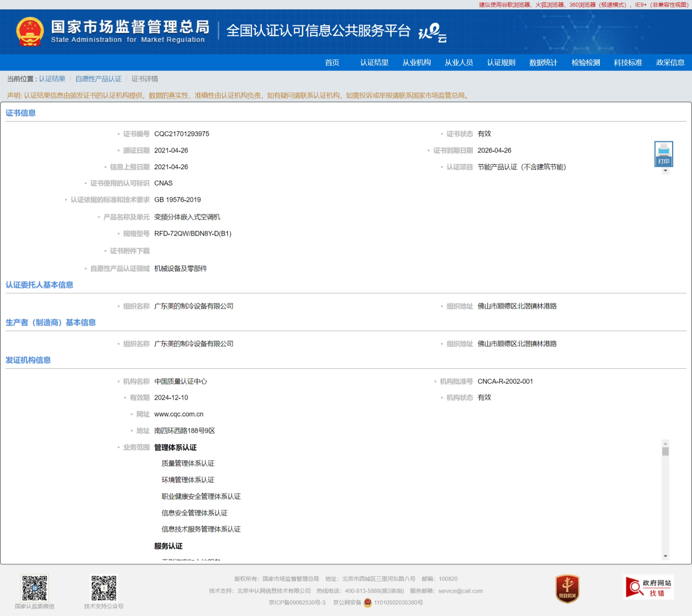Click hotline number 400-813-5888 text

click(x=363, y=591)
